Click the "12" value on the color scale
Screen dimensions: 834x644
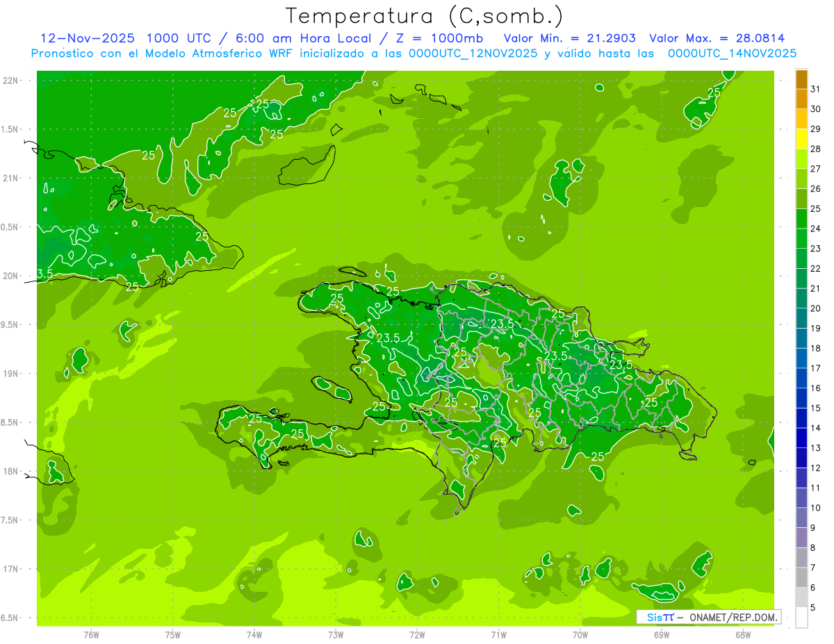tap(815, 468)
